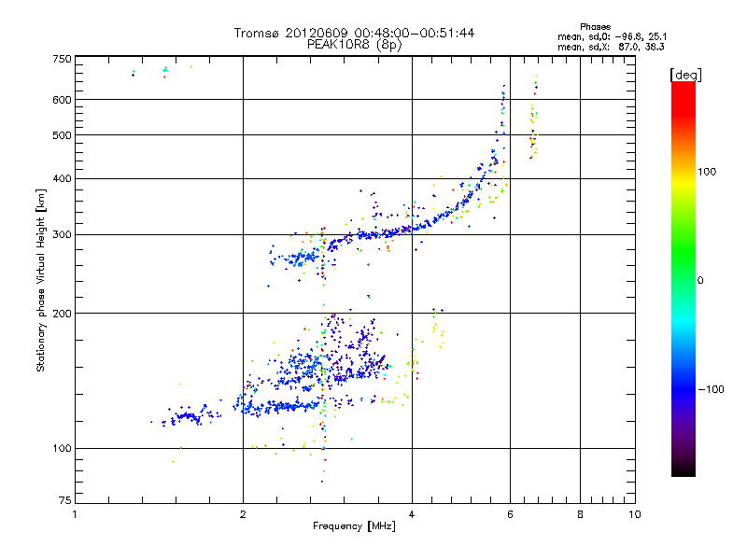Click the y-axis '75' tick label

pyautogui.click(x=65, y=500)
